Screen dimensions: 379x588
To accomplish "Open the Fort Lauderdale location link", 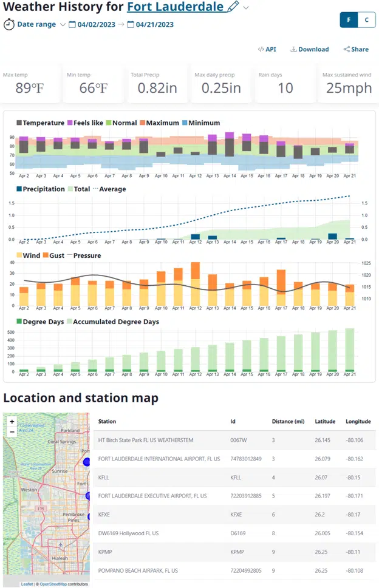I will click(174, 7).
